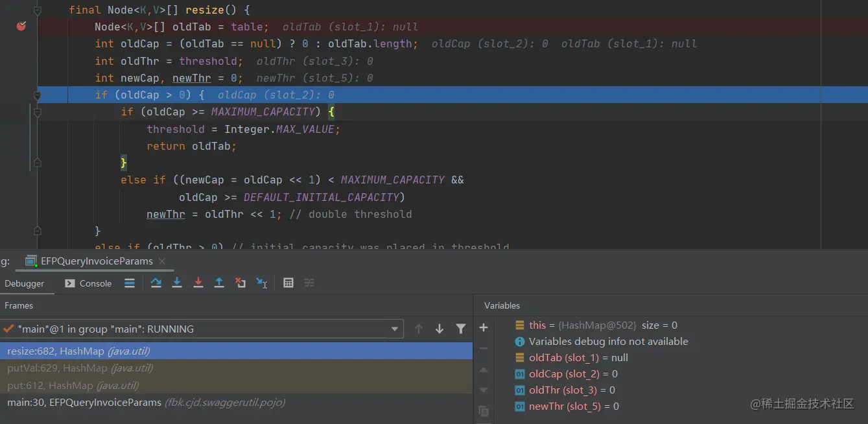Select variable oldThr (slot_3) = 0
Screen dimensions: 868x424
tap(565, 390)
